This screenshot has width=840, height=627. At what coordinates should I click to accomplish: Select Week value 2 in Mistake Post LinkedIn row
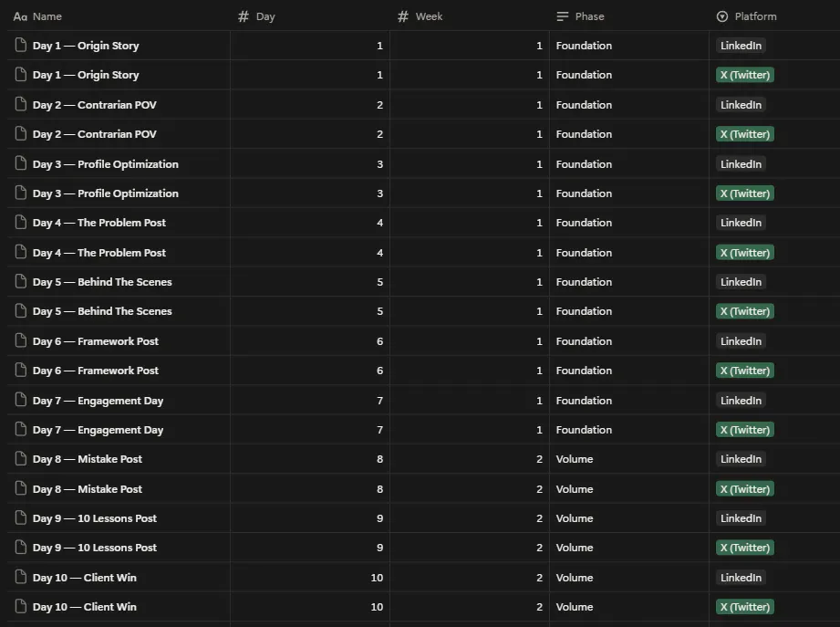point(539,459)
